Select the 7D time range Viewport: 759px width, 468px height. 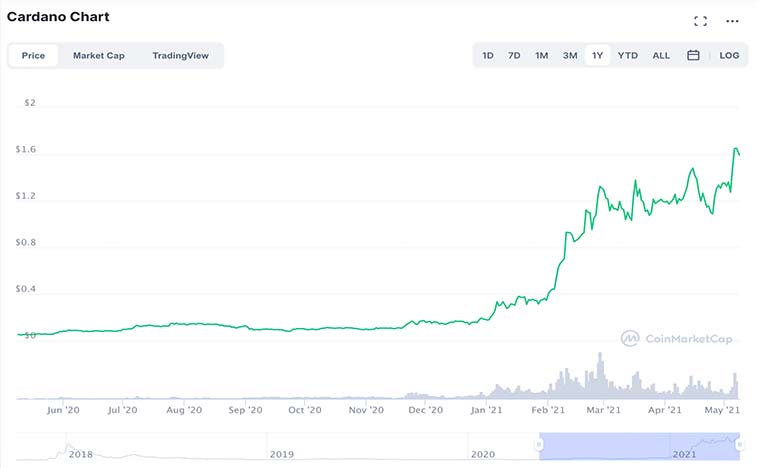pyautogui.click(x=514, y=55)
